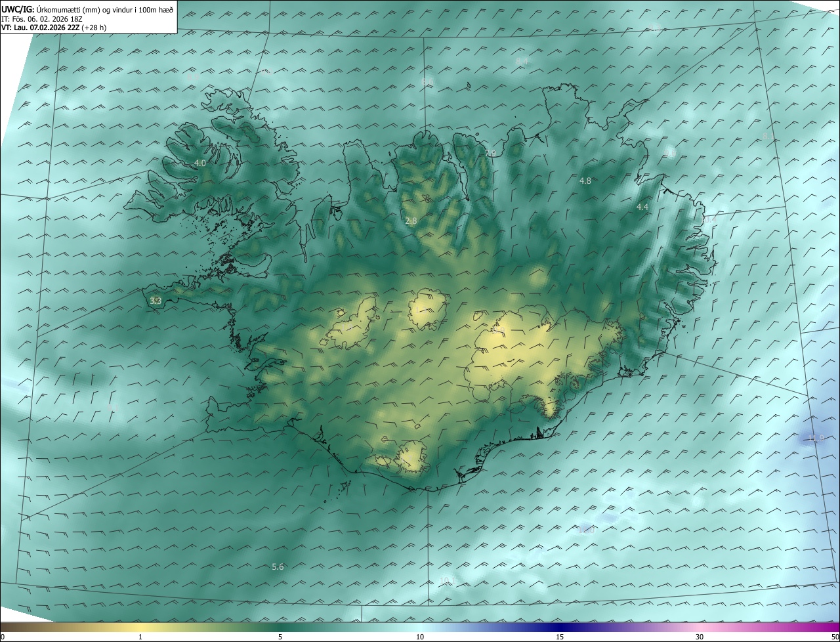Click the initial time 'IT: Fös. 06. 02. 2026 18Z'

click(41, 20)
